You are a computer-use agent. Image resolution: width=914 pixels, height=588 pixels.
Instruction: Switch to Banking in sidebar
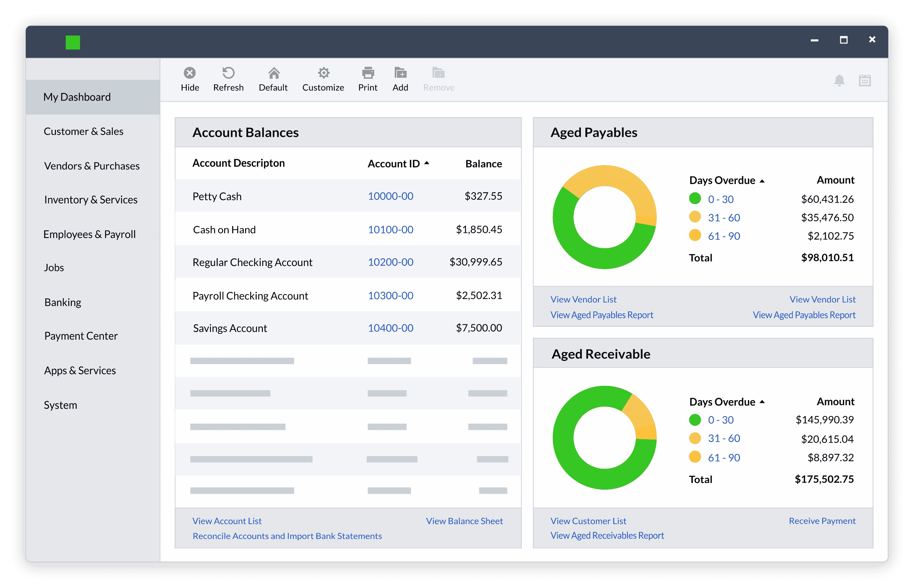click(63, 302)
